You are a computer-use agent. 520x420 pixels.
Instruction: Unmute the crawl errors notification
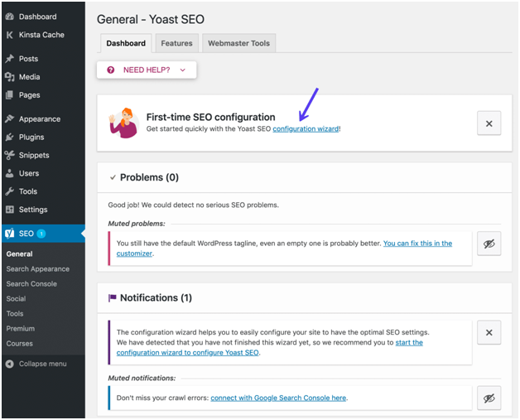click(x=489, y=398)
